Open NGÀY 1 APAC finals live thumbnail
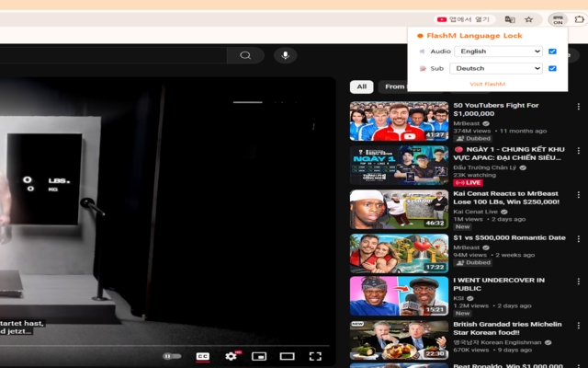 click(x=399, y=166)
